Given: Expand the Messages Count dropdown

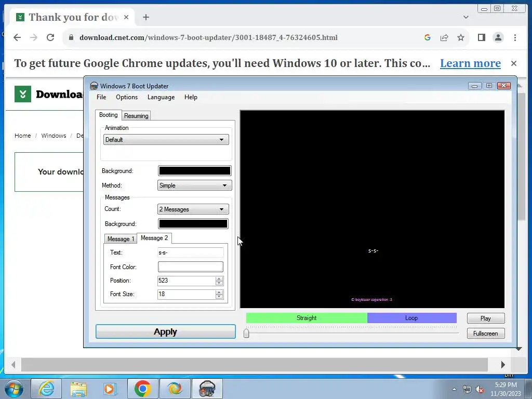Looking at the screenshot, I should (x=193, y=209).
